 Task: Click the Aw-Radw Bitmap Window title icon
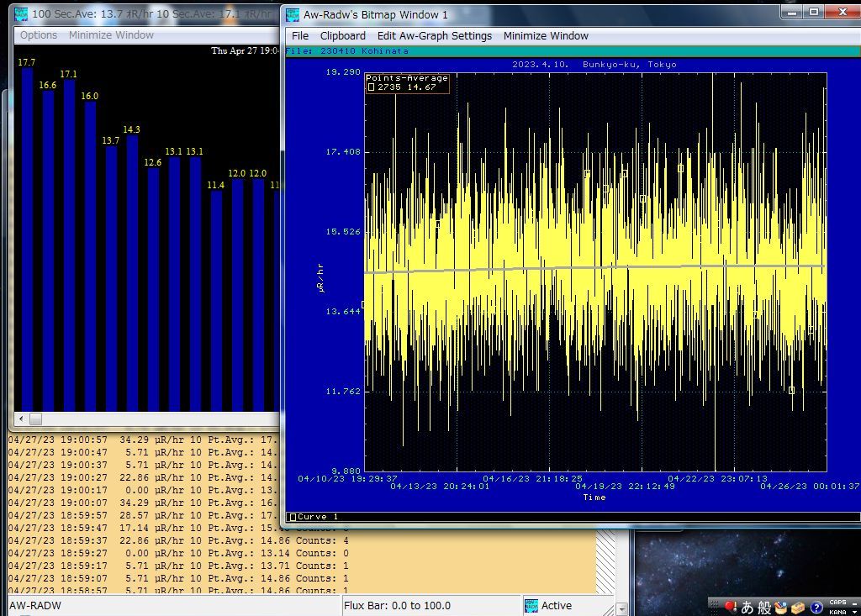293,14
